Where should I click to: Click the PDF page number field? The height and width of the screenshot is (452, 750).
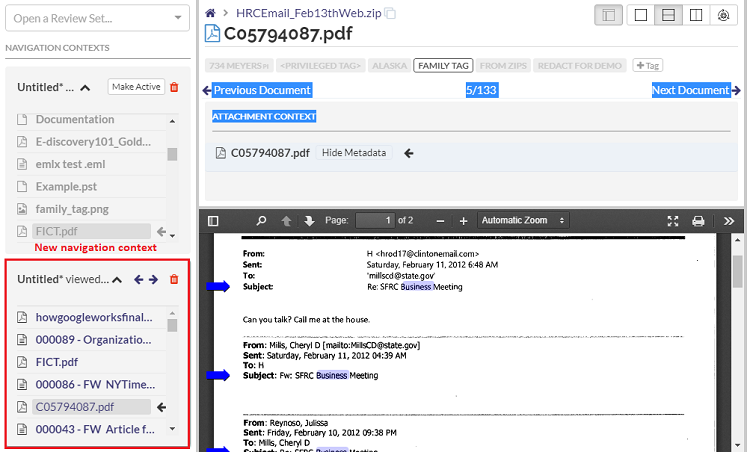pyautogui.click(x=375, y=220)
